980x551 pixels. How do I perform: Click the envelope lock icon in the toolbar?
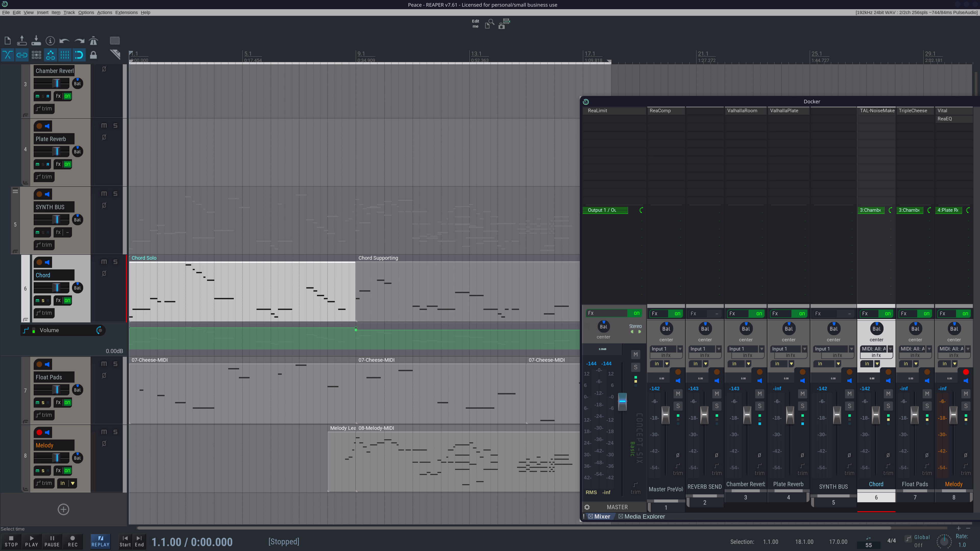pyautogui.click(x=93, y=55)
